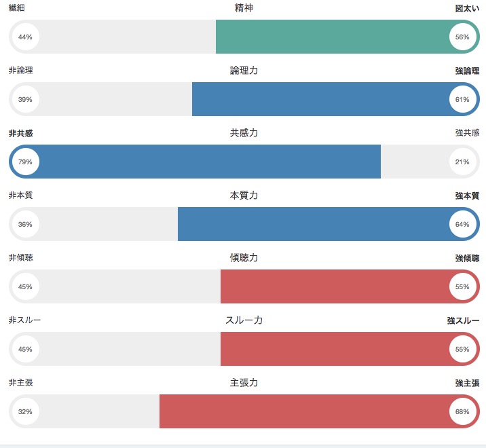Click the 44% circle on the 精神 bar
The height and width of the screenshot is (448, 486).
coord(25,37)
